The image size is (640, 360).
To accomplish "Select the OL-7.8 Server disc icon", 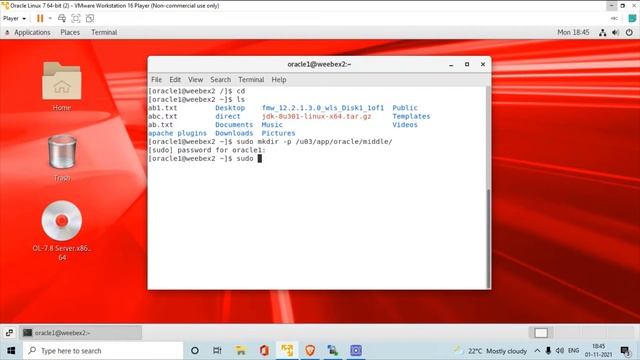I will click(x=62, y=231).
